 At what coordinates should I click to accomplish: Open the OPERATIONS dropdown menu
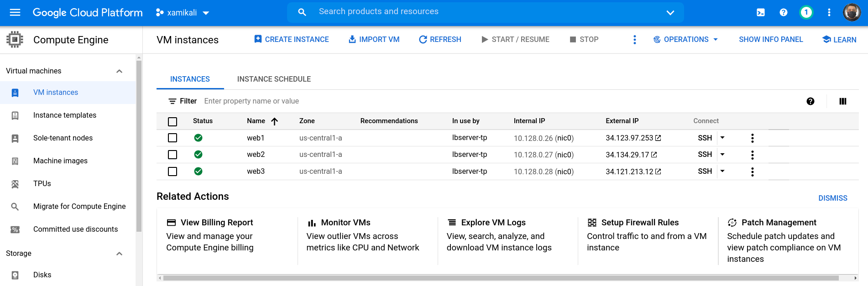coord(686,40)
